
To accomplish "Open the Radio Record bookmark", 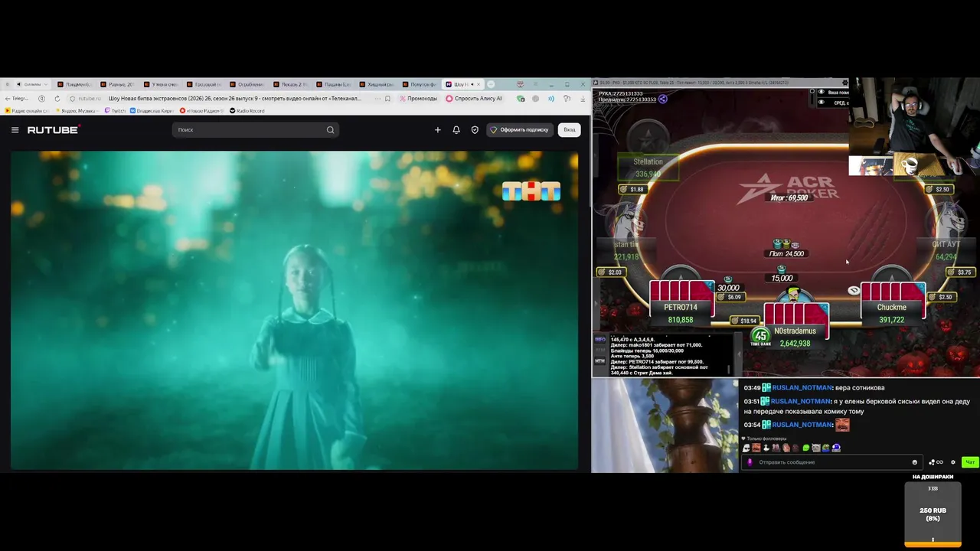I will click(247, 111).
